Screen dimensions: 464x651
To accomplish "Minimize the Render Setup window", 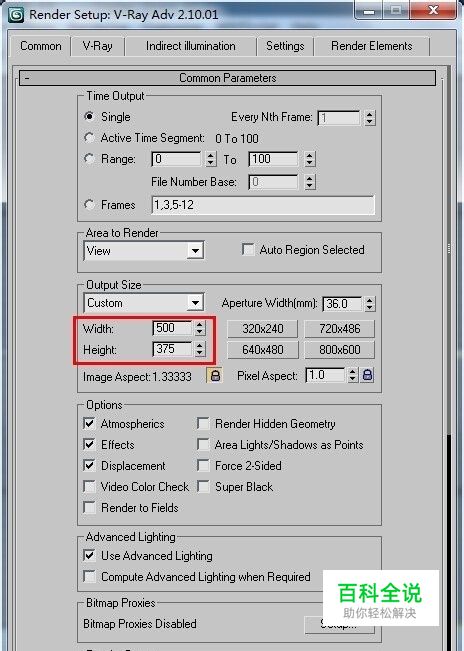I will pyautogui.click(x=369, y=10).
